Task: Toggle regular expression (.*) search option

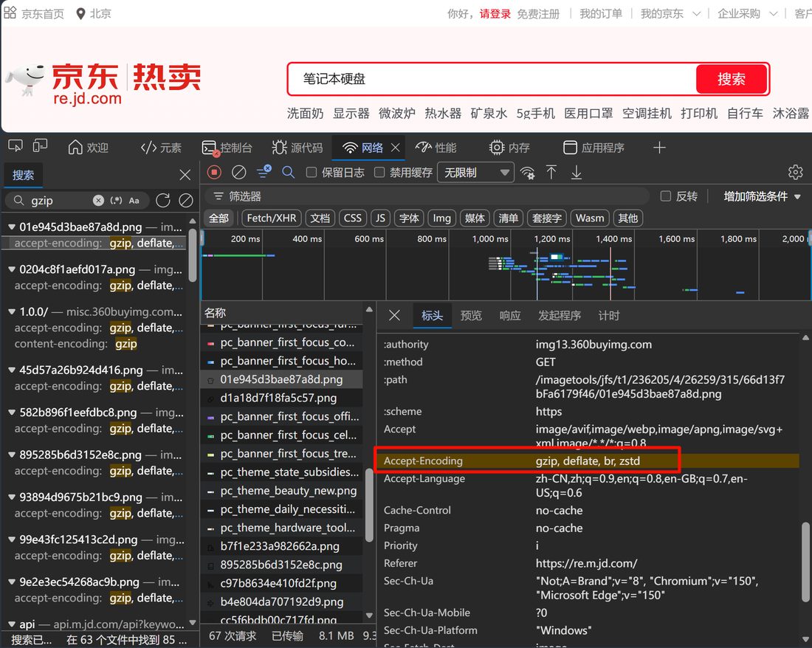Action: pyautogui.click(x=117, y=200)
